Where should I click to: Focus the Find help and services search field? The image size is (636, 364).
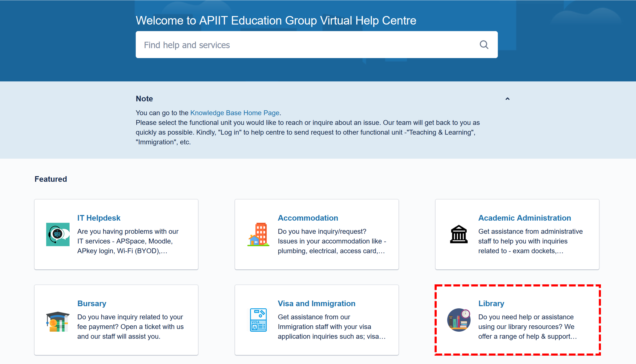tap(317, 45)
